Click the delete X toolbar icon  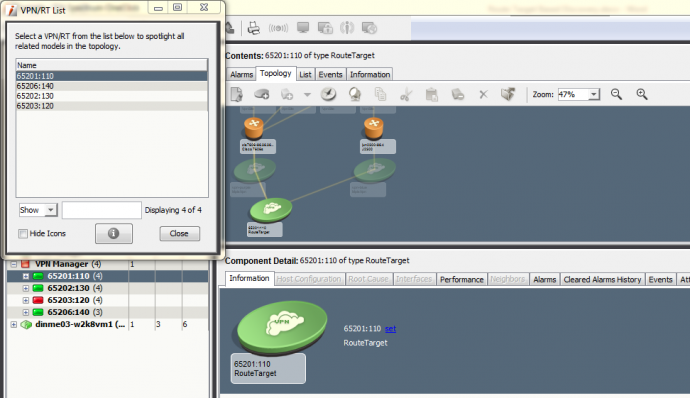point(483,94)
